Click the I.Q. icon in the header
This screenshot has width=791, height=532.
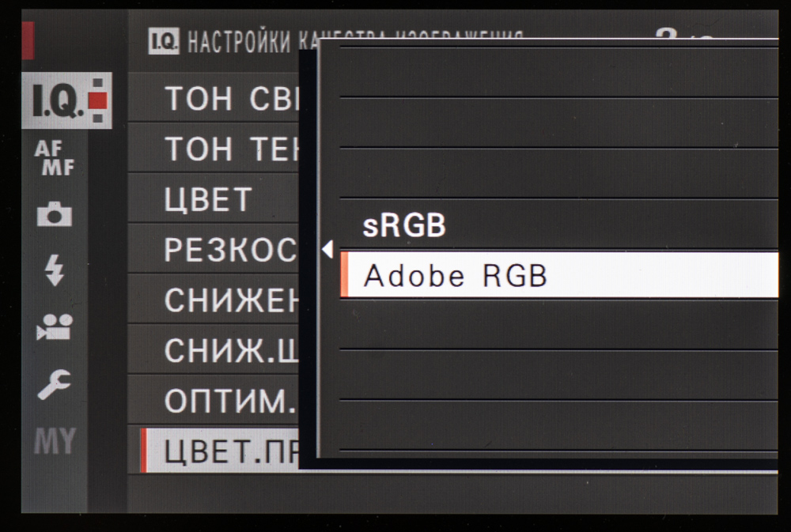[x=164, y=41]
